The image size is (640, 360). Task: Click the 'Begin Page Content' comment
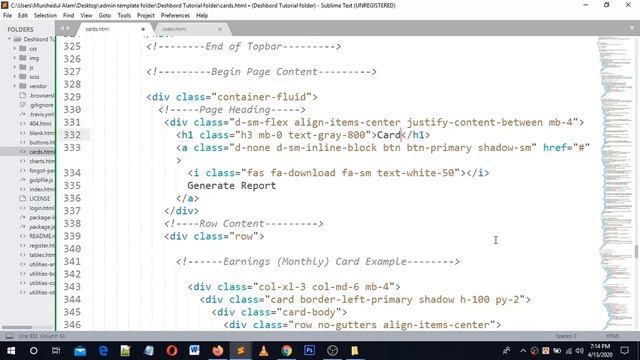[x=261, y=72]
